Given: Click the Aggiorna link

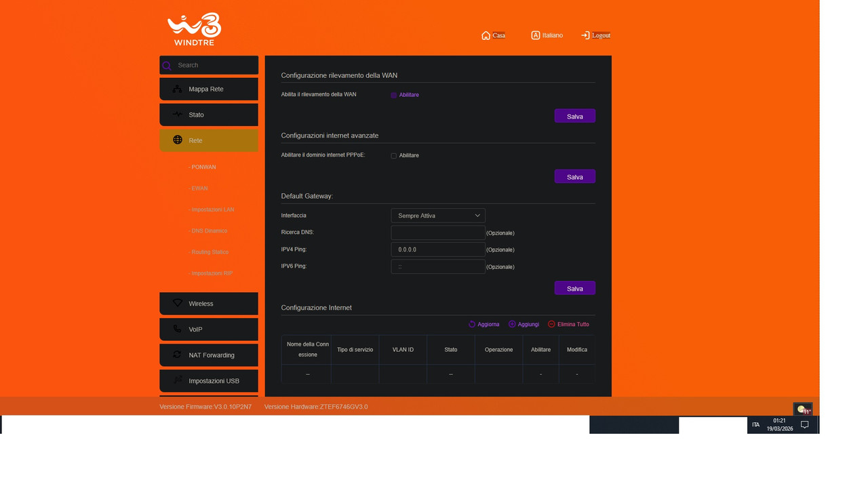Looking at the screenshot, I should [x=488, y=324].
